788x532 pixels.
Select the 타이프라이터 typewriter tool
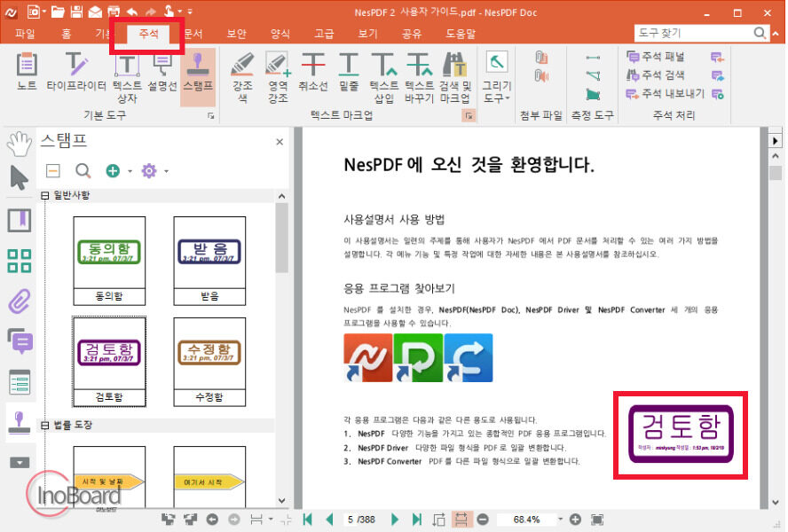click(76, 72)
